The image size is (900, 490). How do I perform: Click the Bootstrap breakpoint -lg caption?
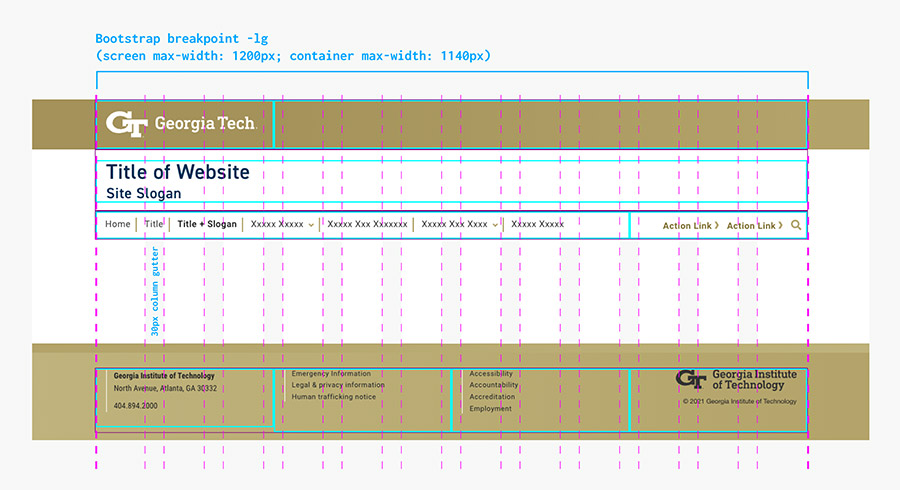point(181,38)
